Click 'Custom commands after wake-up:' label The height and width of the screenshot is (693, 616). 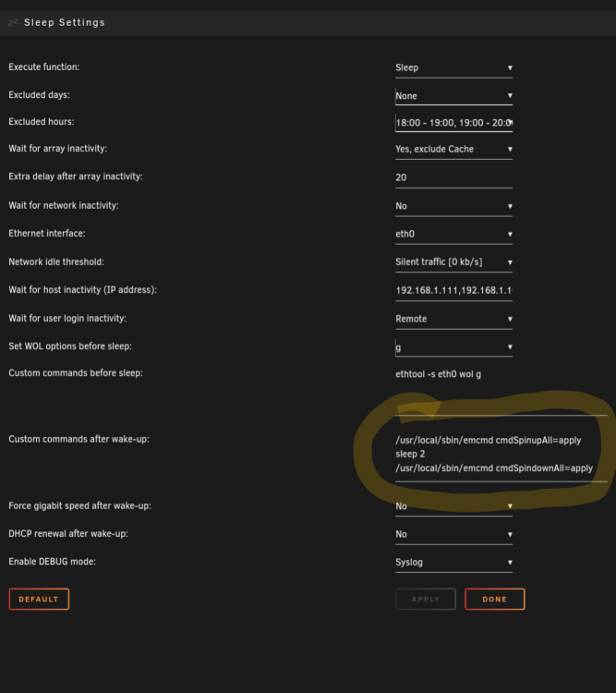[x=79, y=439]
